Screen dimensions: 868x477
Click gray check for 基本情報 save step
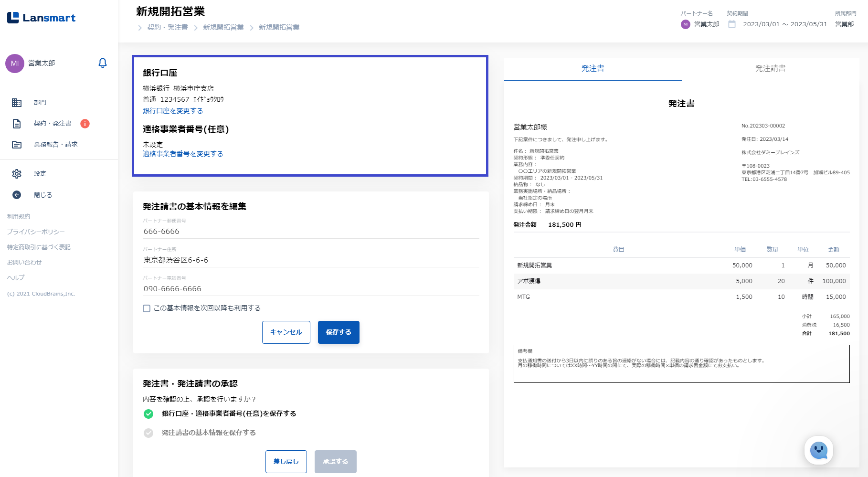tap(148, 433)
